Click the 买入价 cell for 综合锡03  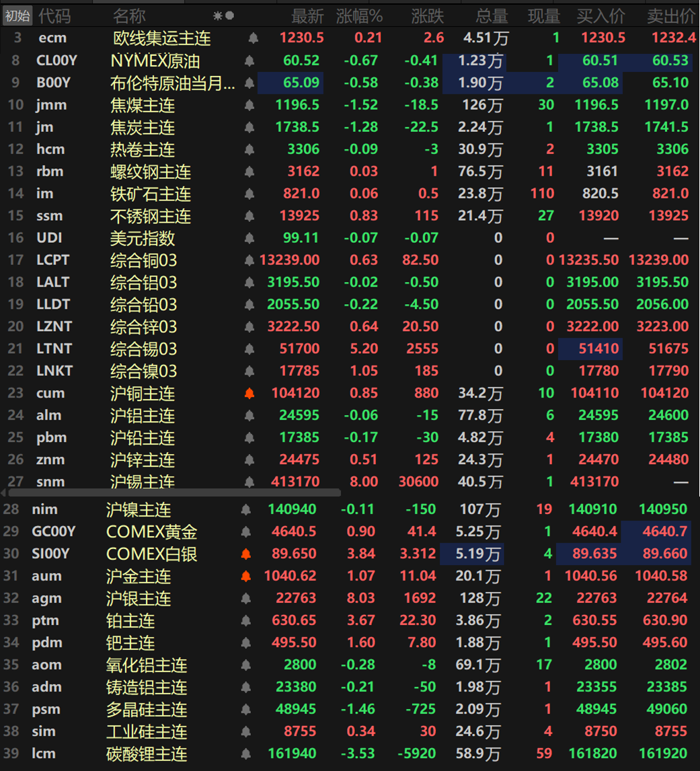[x=590, y=349]
